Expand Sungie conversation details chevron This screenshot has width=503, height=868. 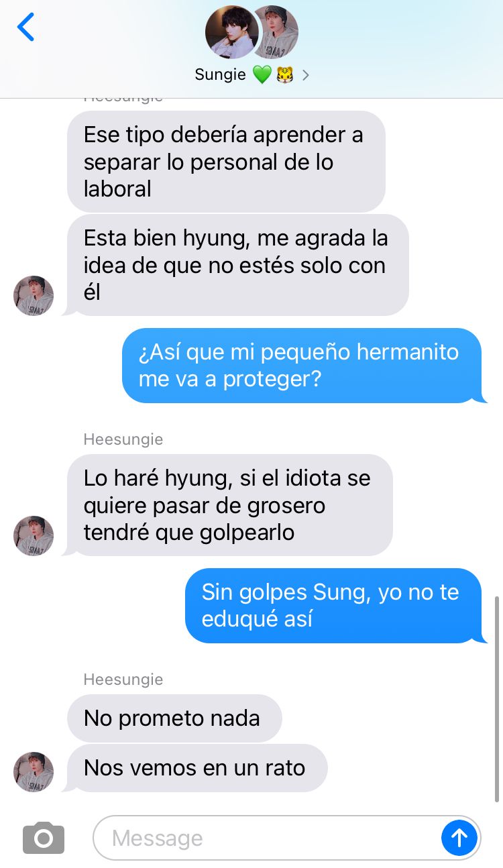(306, 75)
